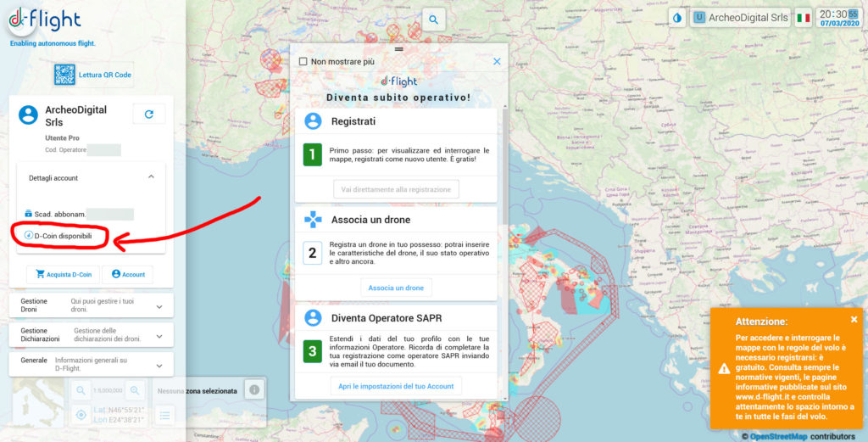Click the Acquista D-Coin button
This screenshot has height=442, width=868.
(x=63, y=274)
